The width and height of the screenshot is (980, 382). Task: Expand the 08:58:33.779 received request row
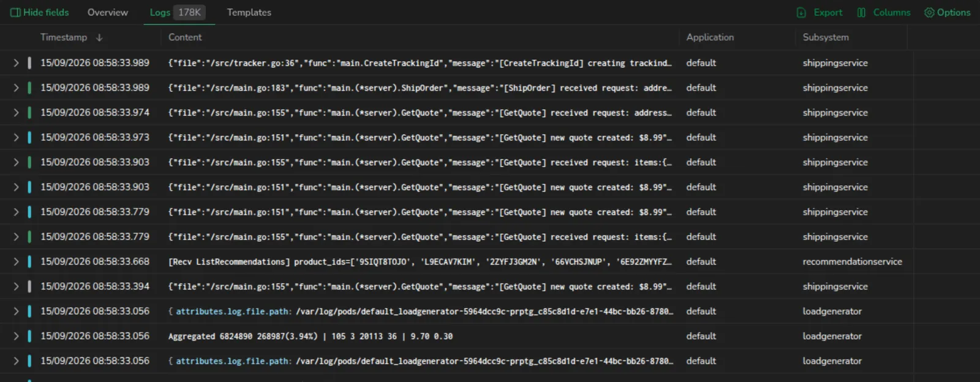click(x=16, y=236)
